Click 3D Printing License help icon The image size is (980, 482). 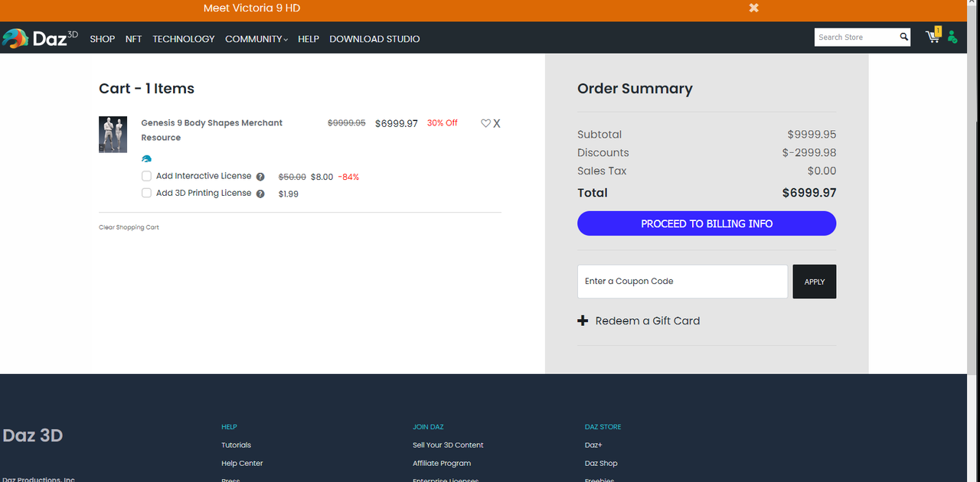[x=260, y=194]
